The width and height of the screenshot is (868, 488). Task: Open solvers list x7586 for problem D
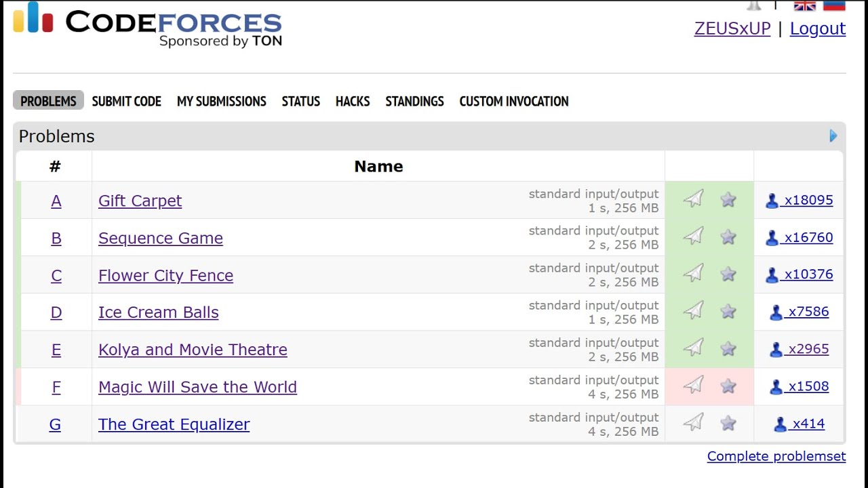click(x=799, y=312)
